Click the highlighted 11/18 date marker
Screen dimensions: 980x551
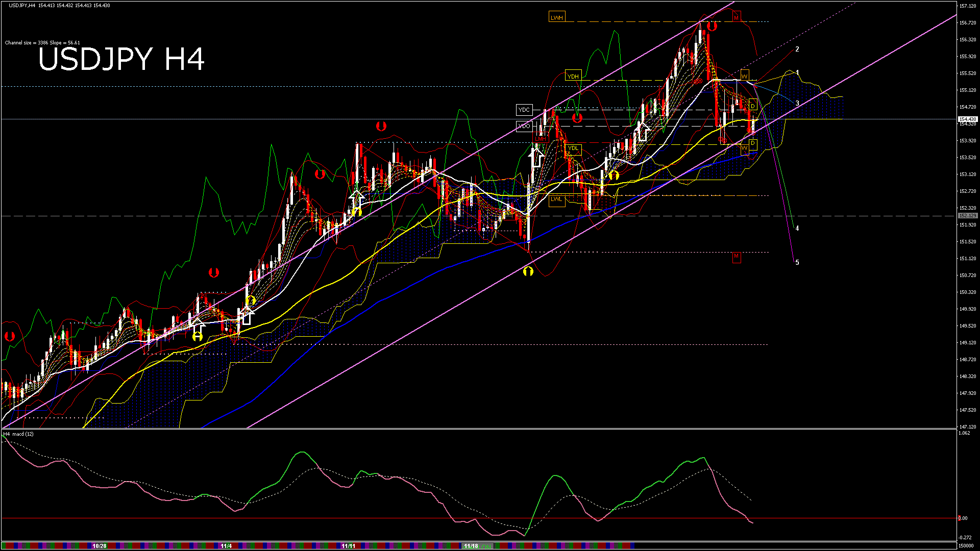pyautogui.click(x=471, y=546)
